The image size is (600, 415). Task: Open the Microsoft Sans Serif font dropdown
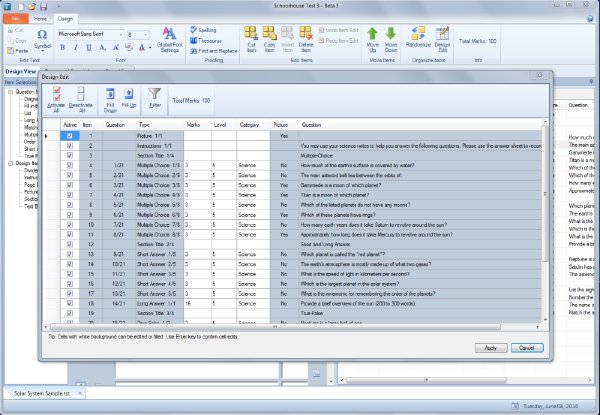point(121,35)
